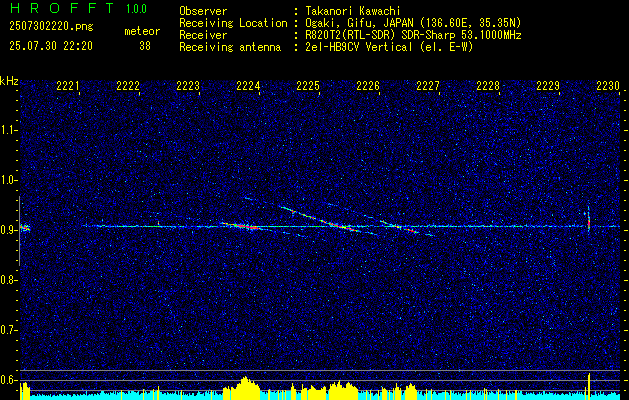Viewport: 629px width, 400px height.
Task: Click the meteor label
Action: [142, 31]
